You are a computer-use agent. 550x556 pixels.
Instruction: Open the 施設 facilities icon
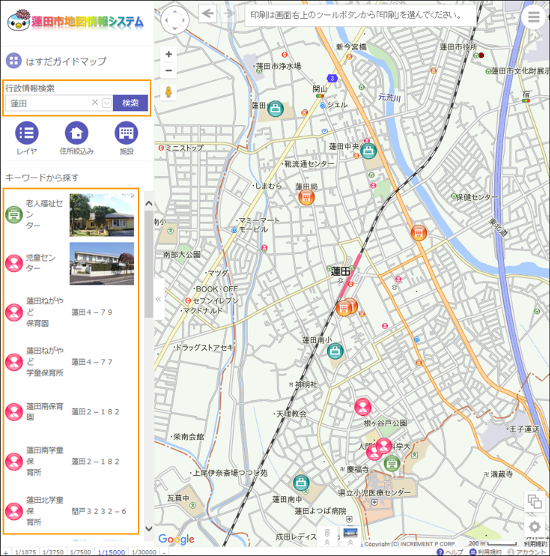pyautogui.click(x=126, y=133)
